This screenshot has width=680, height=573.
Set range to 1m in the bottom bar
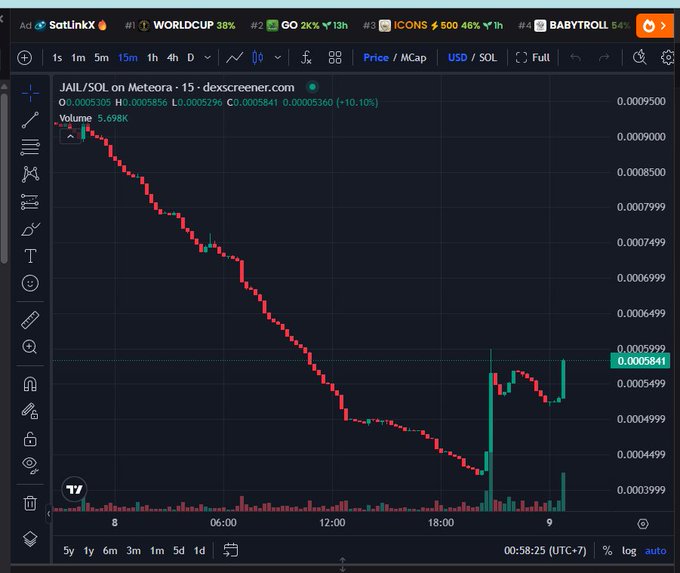[x=157, y=551]
